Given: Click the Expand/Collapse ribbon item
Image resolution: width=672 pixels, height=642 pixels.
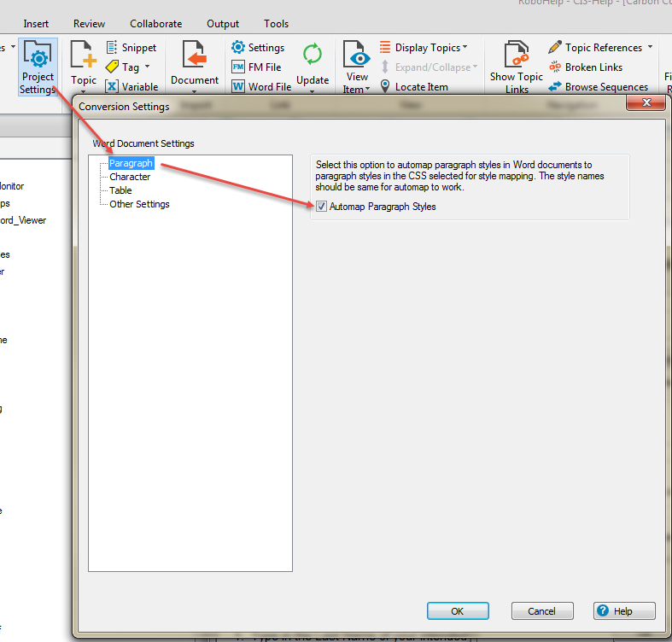Looking at the screenshot, I should pyautogui.click(x=429, y=67).
